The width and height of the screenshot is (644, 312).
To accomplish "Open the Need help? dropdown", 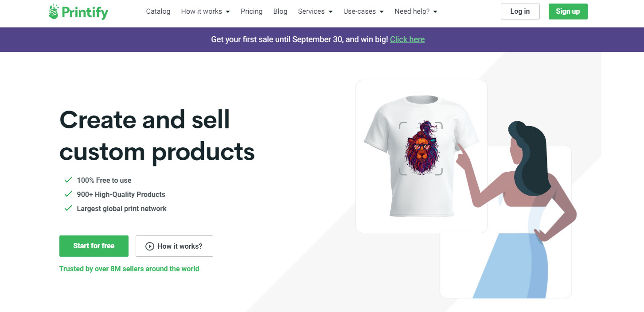I will click(416, 12).
